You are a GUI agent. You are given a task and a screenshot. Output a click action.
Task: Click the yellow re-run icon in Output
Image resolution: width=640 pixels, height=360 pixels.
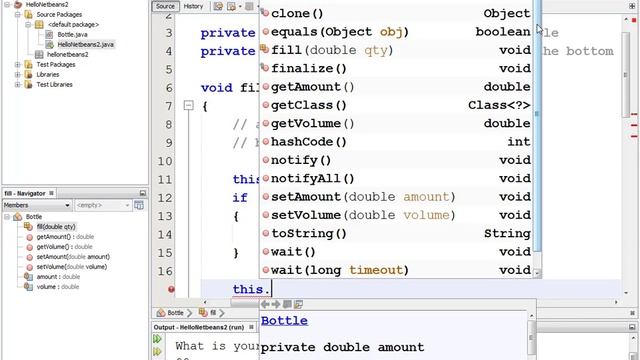coord(157,351)
